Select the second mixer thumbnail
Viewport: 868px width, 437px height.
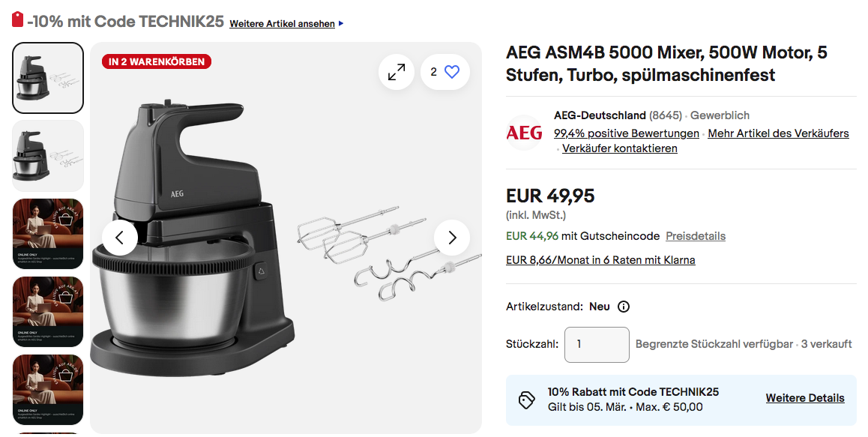(x=48, y=156)
